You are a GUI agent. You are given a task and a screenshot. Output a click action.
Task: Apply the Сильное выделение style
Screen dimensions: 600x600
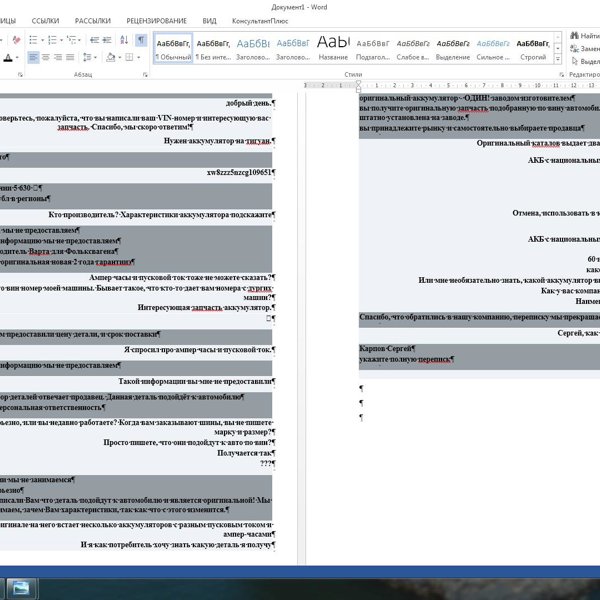pos(493,48)
